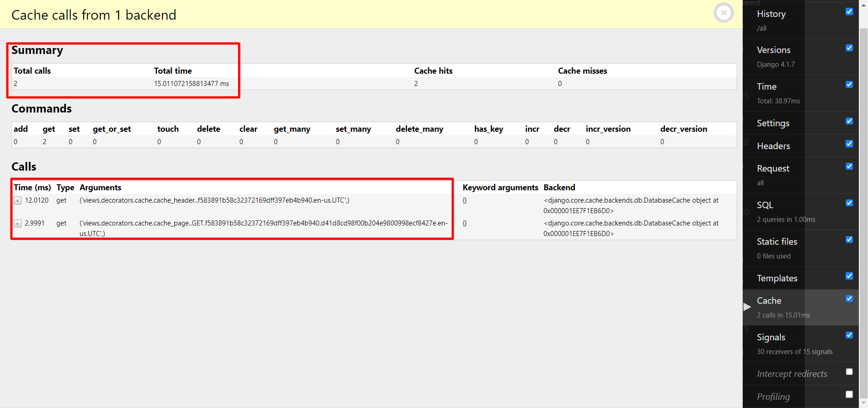Enable the Profiling panel checkbox

(849, 394)
